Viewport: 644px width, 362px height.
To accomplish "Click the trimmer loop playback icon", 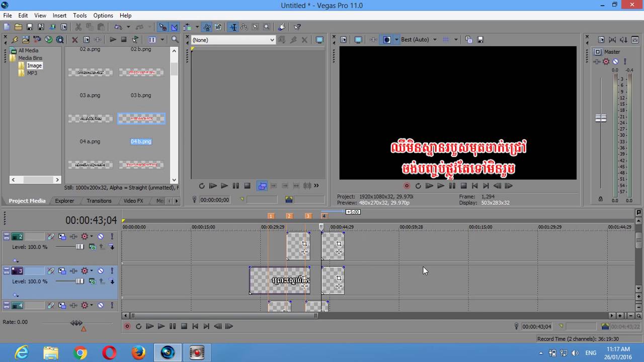I will (x=202, y=186).
